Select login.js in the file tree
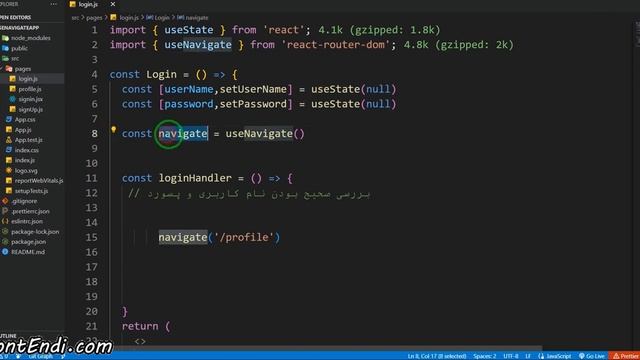Screen dimensions: 640x360 28,79
